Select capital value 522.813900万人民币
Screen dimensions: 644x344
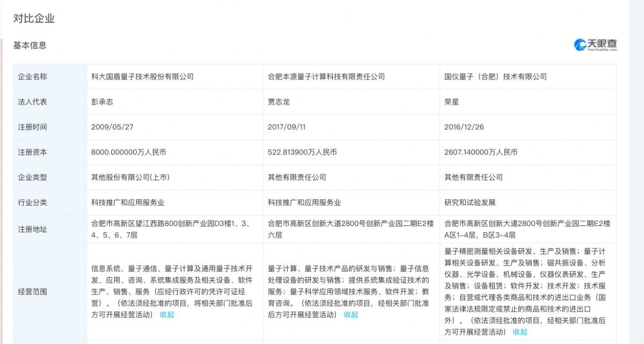point(302,152)
